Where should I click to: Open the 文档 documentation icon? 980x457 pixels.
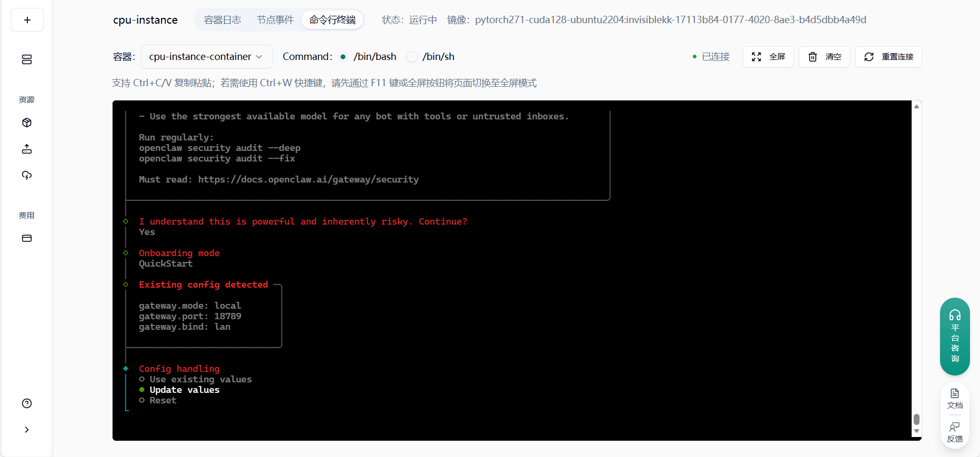pyautogui.click(x=955, y=398)
